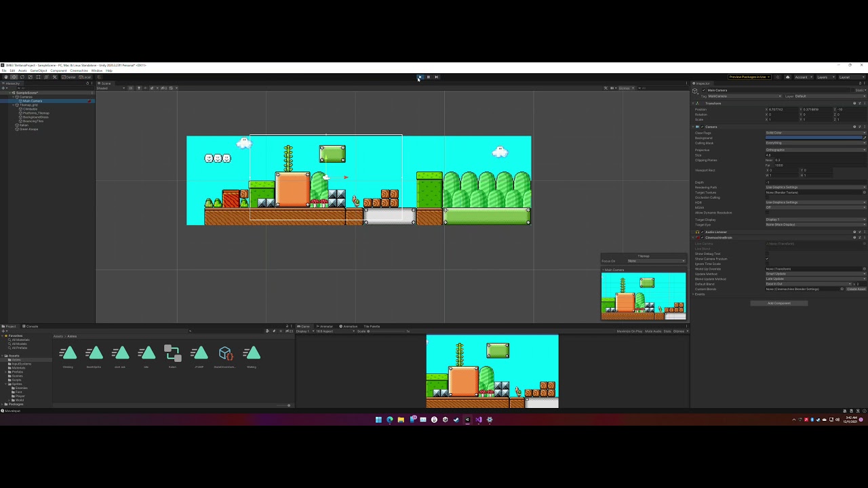Open the Collab settings icon
Screen dimensions: 868x488
pos(778,77)
